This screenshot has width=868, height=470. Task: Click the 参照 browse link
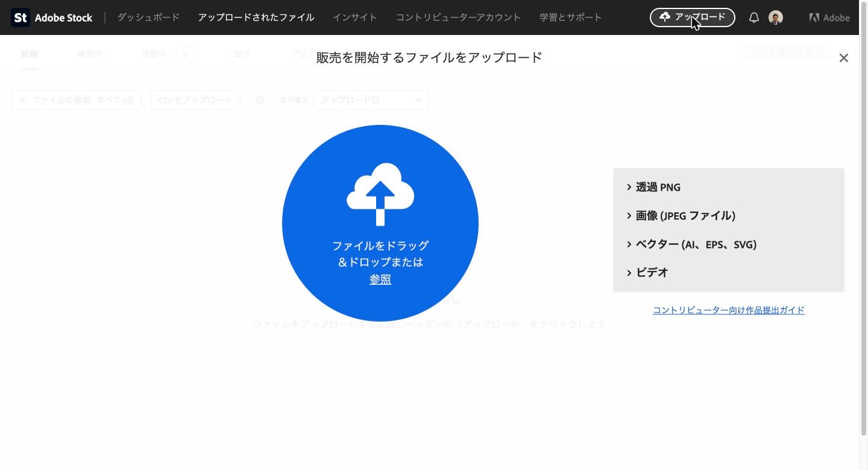pyautogui.click(x=380, y=279)
